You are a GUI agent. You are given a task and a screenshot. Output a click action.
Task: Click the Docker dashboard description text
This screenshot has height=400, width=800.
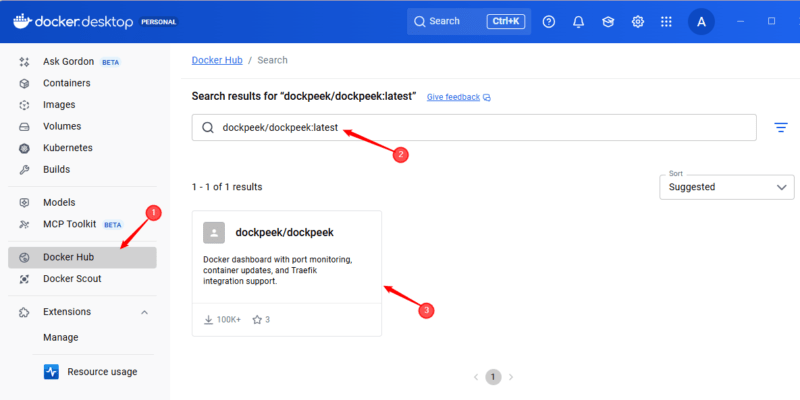pyautogui.click(x=278, y=270)
